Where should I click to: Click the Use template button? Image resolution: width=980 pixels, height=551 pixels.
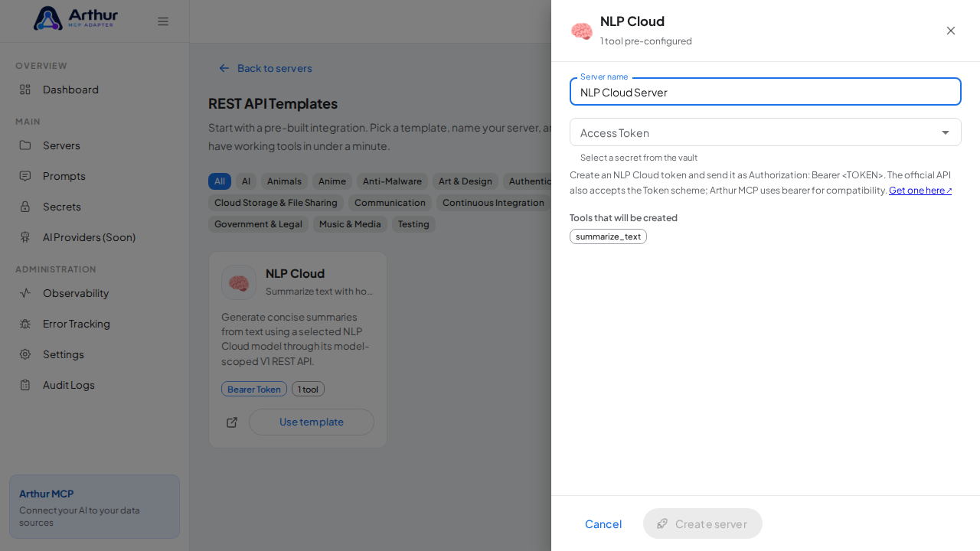[x=312, y=422]
